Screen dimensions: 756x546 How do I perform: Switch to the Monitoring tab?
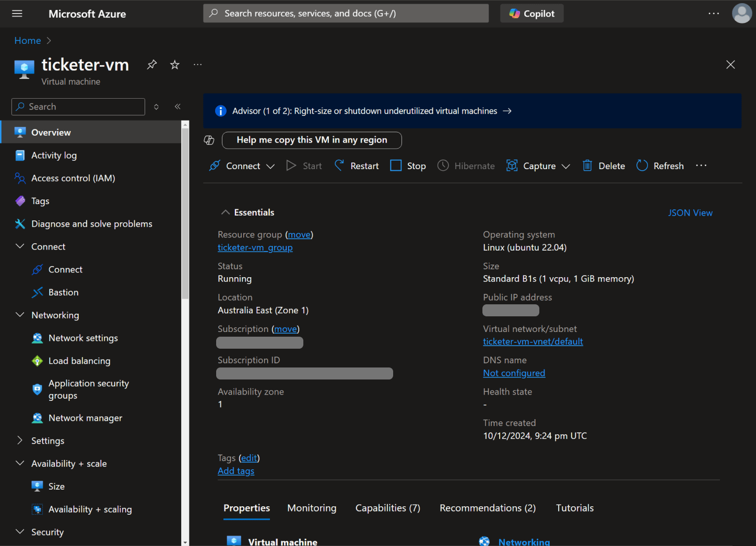pos(312,508)
